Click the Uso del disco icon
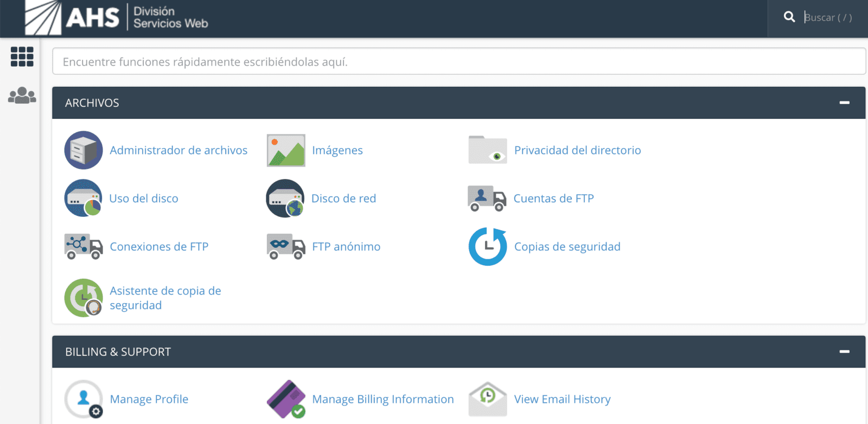868x424 pixels. point(84,198)
